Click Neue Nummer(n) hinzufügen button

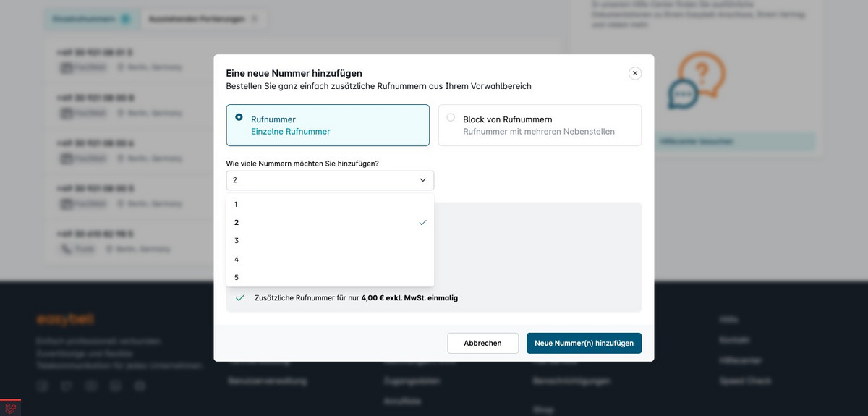pos(584,343)
